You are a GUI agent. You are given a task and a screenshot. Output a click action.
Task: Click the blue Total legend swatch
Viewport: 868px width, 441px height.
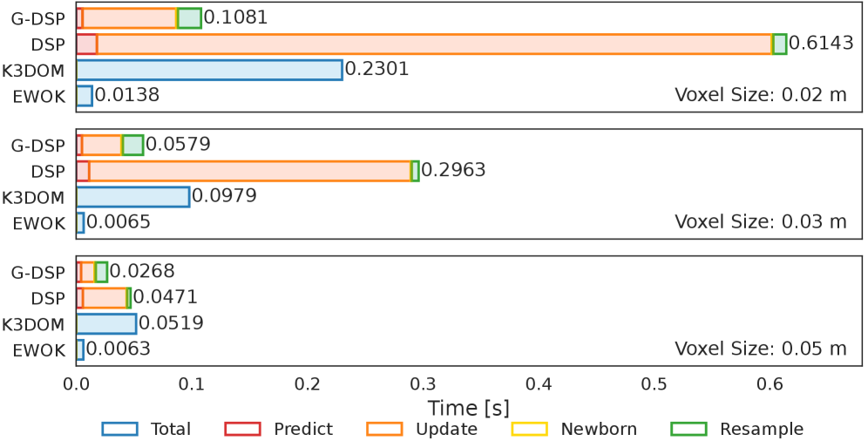coord(119,429)
